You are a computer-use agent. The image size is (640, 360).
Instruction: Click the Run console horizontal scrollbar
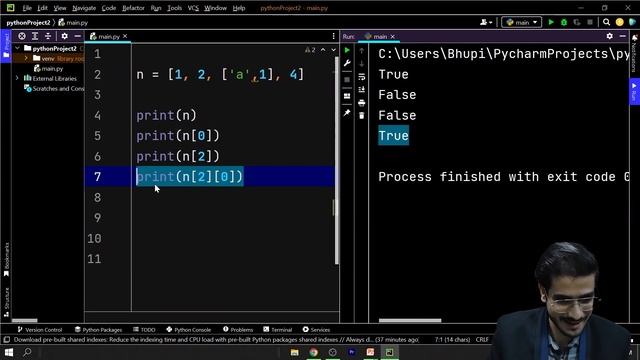410,320
